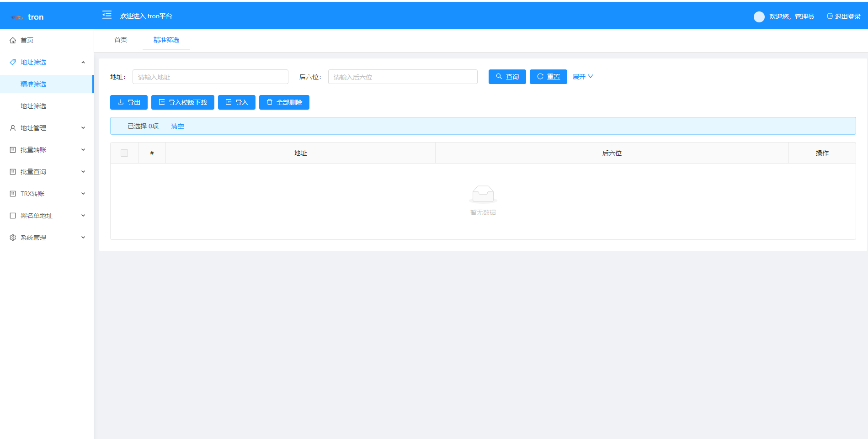The image size is (868, 439).
Task: Collapse the 地址筛选 menu chevron
Action: [x=83, y=62]
